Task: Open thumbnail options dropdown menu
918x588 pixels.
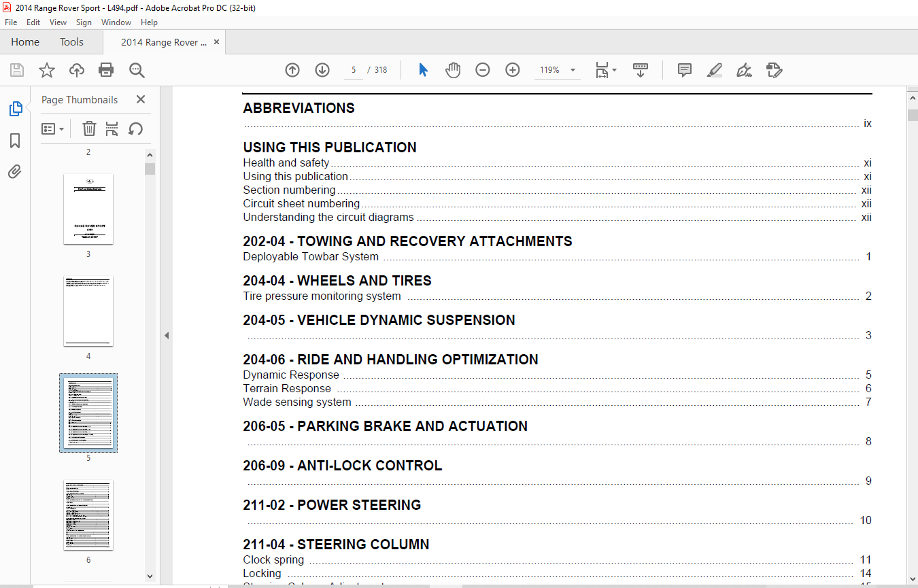Action: point(53,128)
